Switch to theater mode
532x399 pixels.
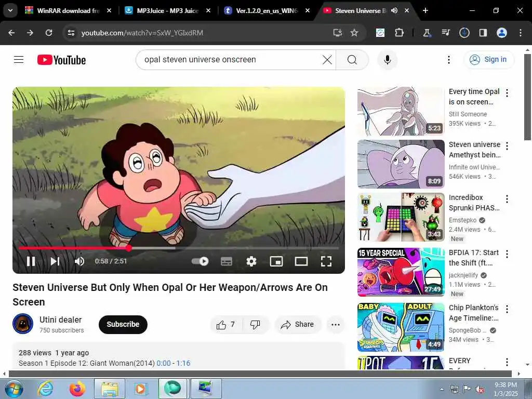click(301, 261)
